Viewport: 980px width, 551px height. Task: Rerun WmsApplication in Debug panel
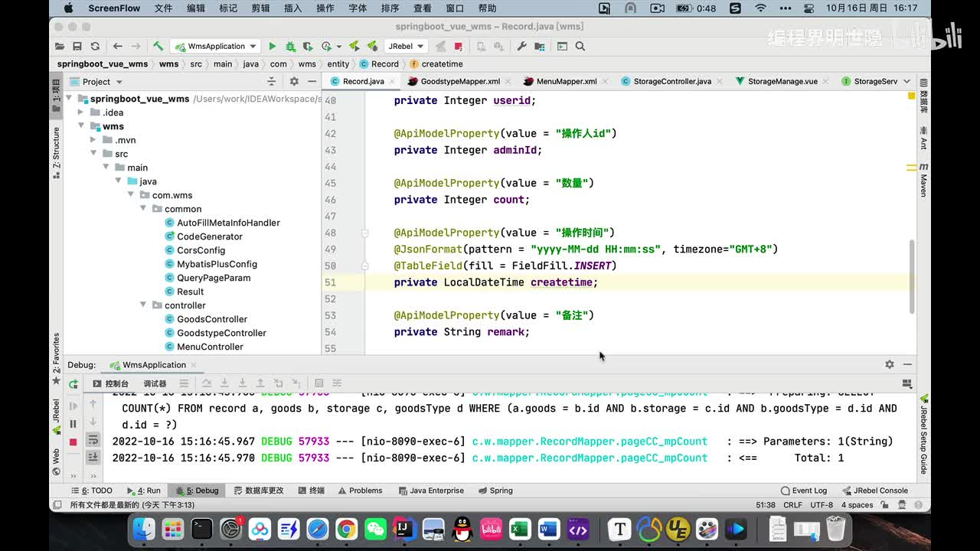(73, 384)
